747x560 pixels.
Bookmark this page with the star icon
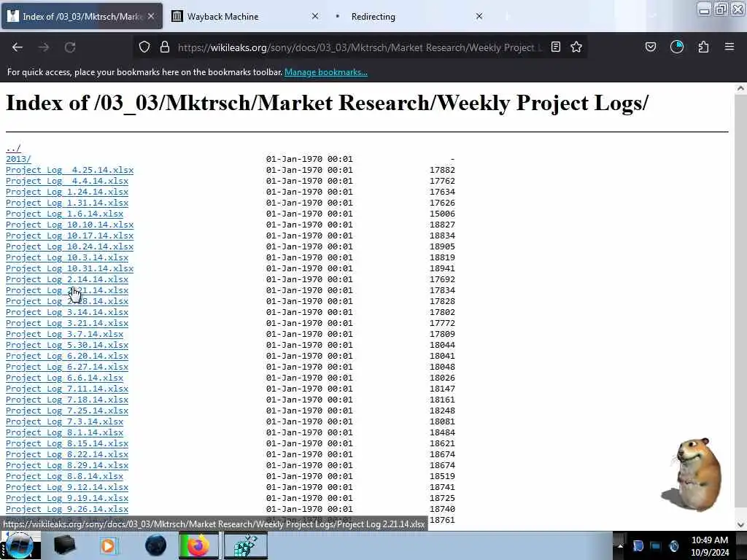click(576, 47)
